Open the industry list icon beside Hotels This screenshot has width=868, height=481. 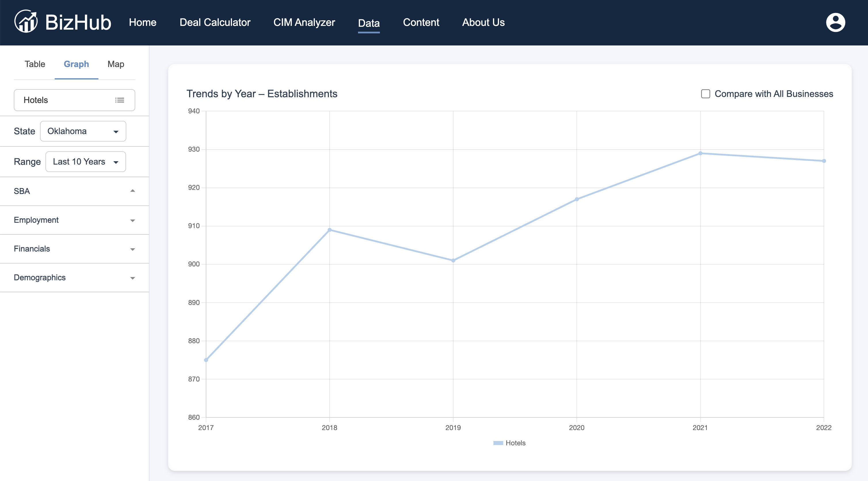tap(120, 100)
